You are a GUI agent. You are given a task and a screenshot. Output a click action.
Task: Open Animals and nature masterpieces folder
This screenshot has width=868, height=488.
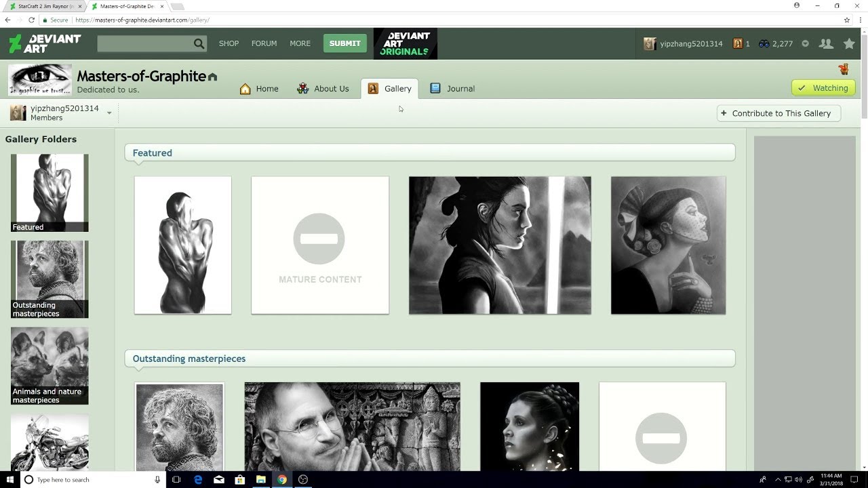[50, 366]
